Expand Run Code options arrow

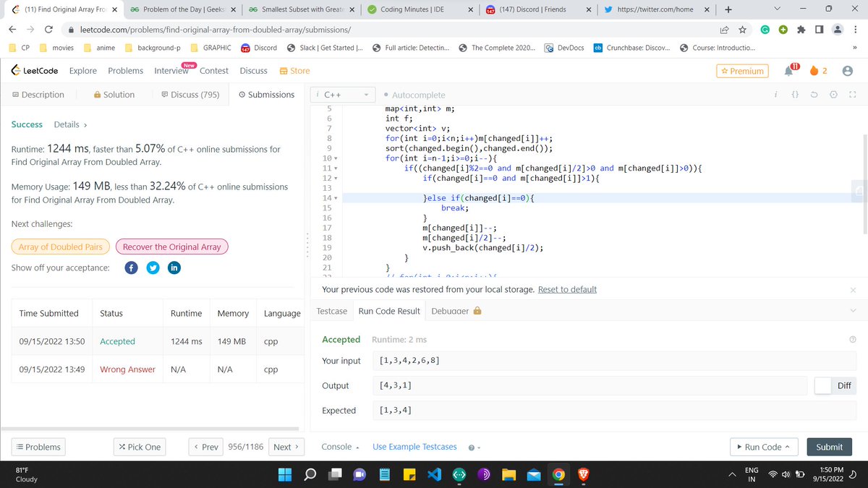click(787, 447)
